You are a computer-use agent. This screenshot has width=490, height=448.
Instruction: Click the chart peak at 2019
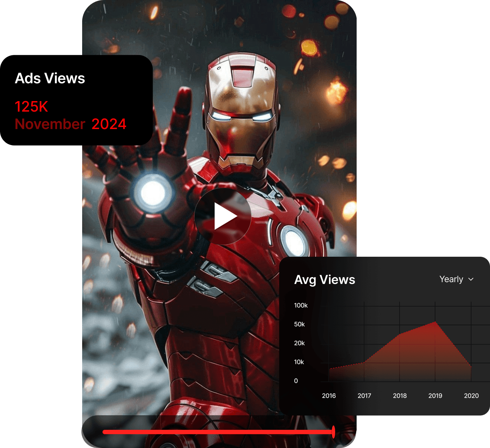coord(435,322)
